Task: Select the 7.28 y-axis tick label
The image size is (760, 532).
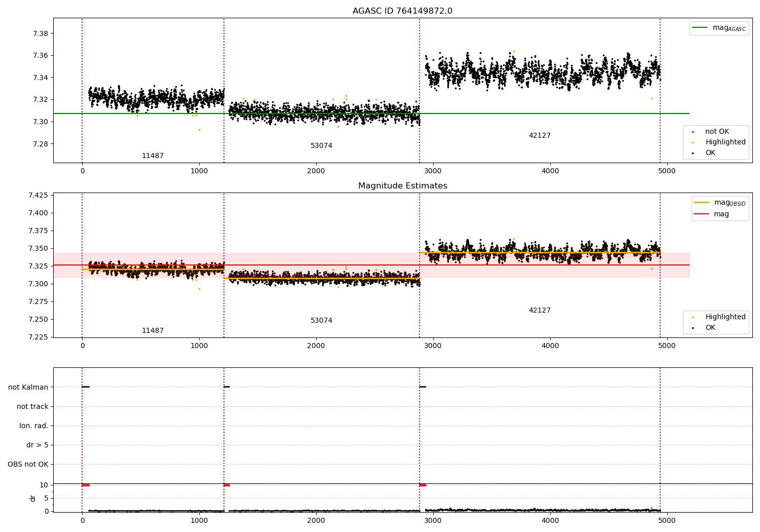Action: 40,144
